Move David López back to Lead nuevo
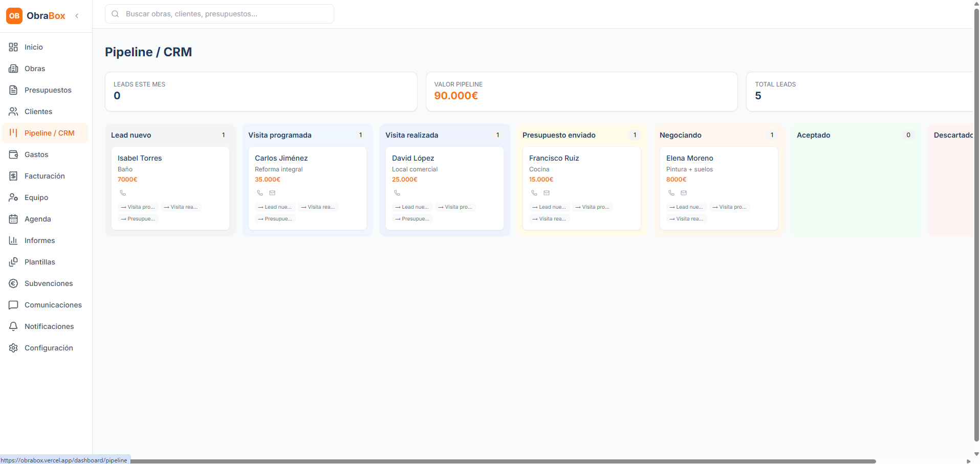980x464 pixels. (412, 207)
